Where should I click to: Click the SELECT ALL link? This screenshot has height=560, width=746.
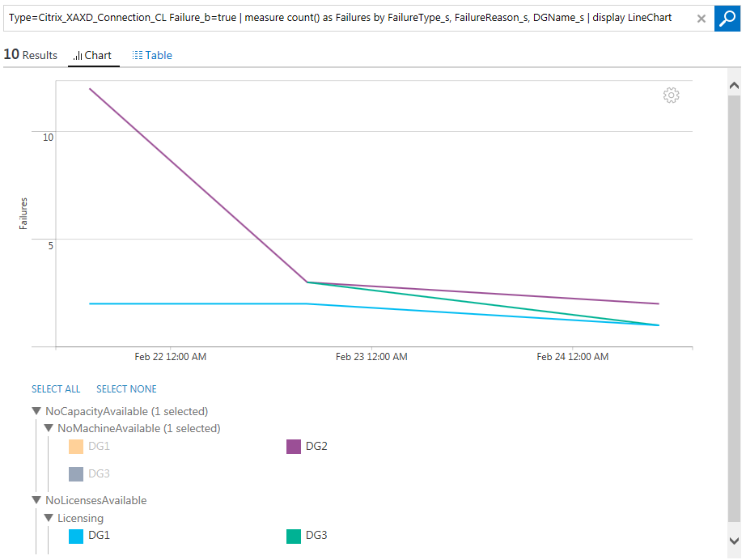(x=56, y=389)
